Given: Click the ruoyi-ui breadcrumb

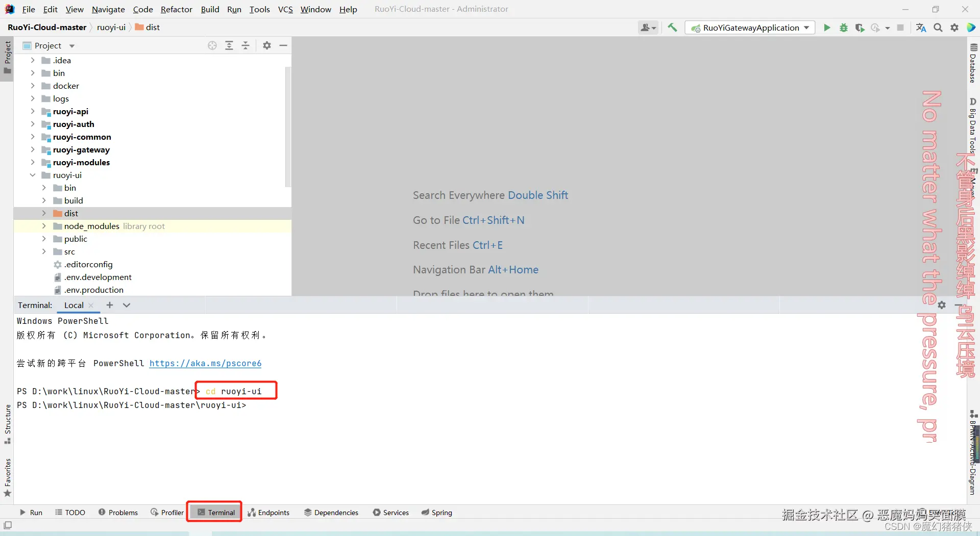Looking at the screenshot, I should [111, 28].
